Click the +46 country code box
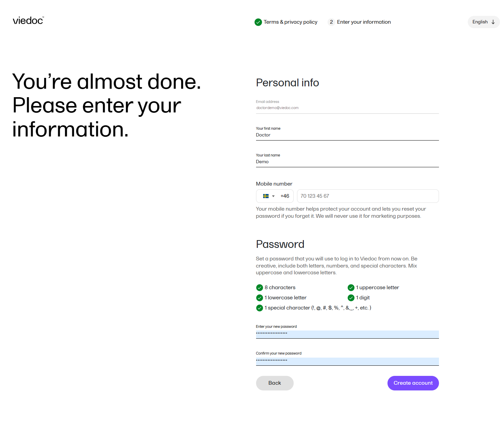The width and height of the screenshot is (504, 426). tap(285, 196)
